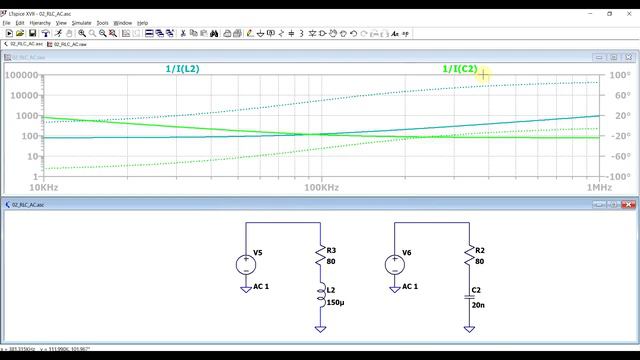Select the Draw Wire pencil tool

250,33
